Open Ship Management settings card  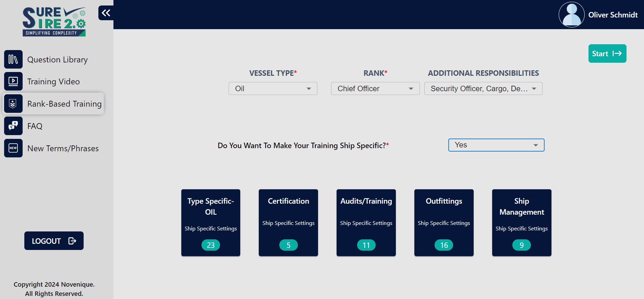coord(522,223)
